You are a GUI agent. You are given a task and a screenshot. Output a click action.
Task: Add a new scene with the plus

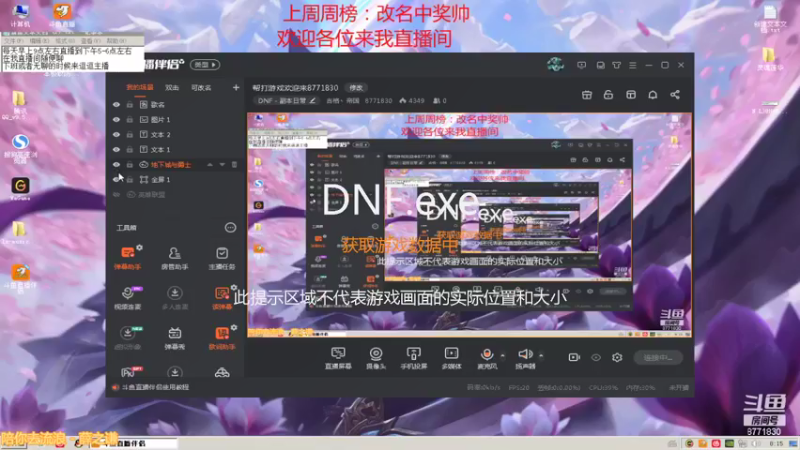point(236,88)
